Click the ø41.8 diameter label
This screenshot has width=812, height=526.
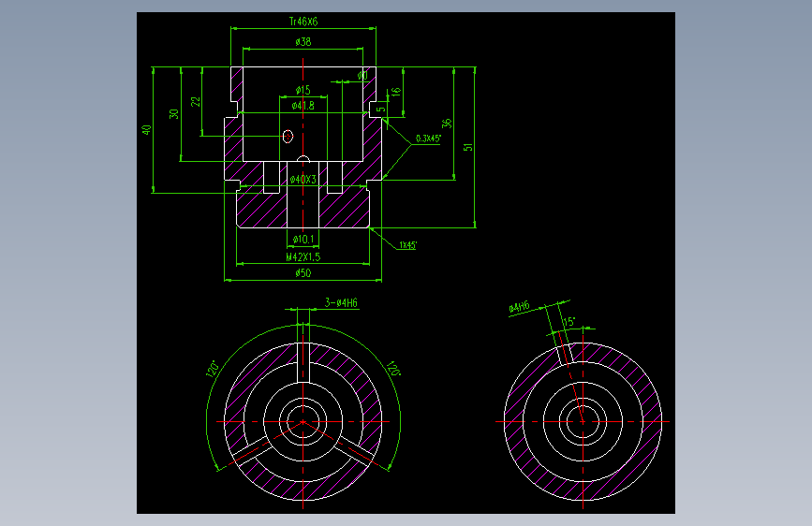coord(303,106)
